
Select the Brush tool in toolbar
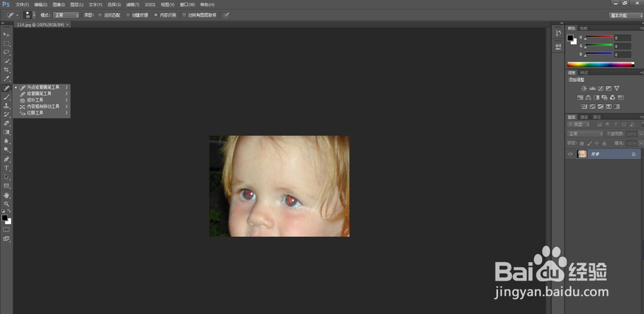[x=6, y=97]
